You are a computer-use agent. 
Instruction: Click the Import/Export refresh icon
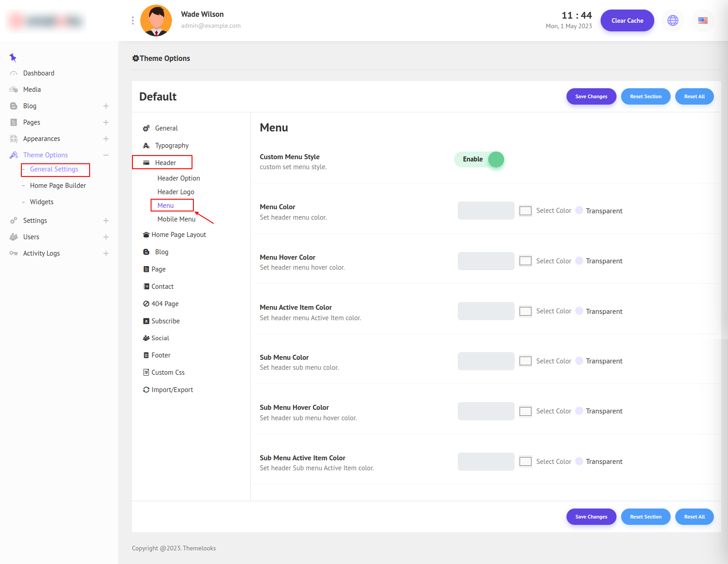click(x=146, y=390)
